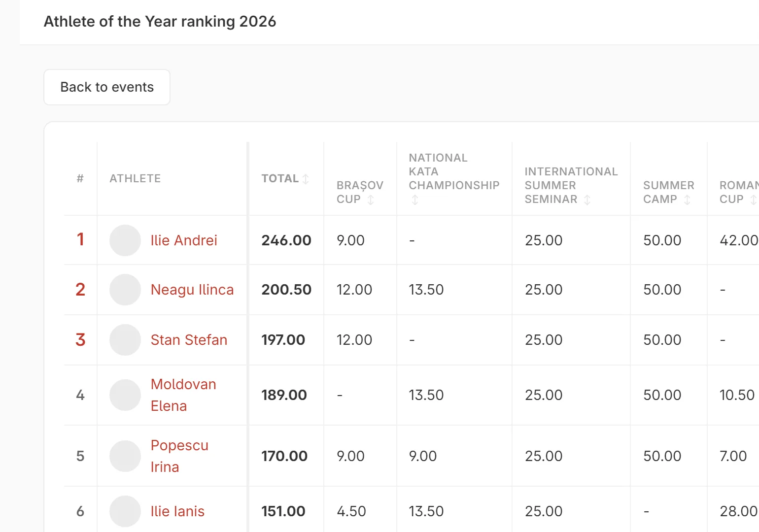Click the Athlete of the Year ranking 2026 title
This screenshot has height=532, width=759.
click(x=160, y=22)
